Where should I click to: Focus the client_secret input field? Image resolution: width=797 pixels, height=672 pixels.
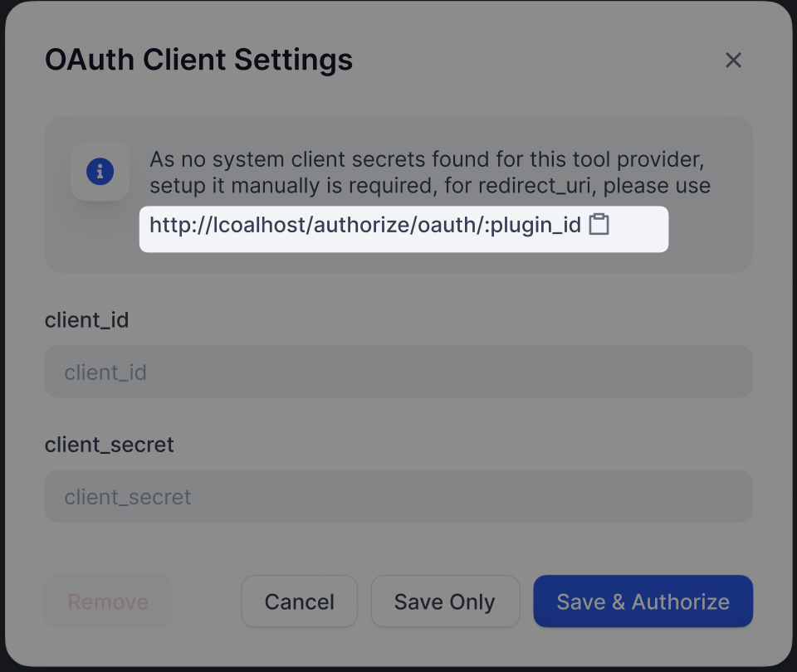coord(398,497)
